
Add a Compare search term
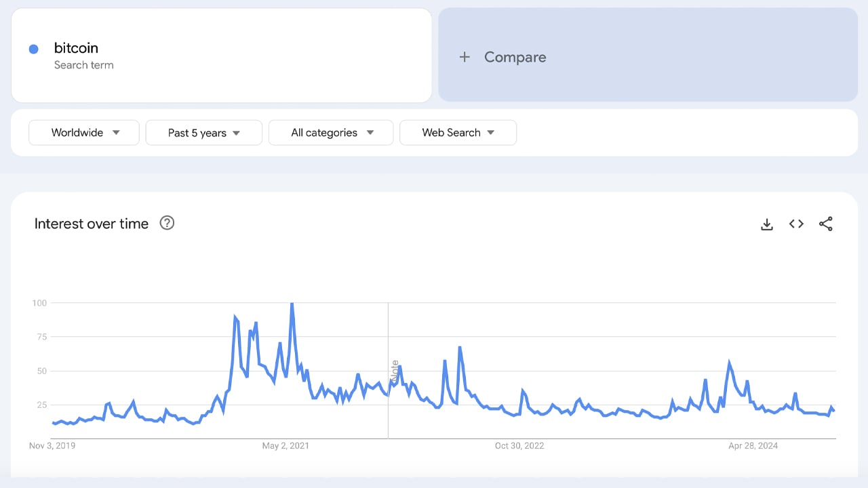515,57
